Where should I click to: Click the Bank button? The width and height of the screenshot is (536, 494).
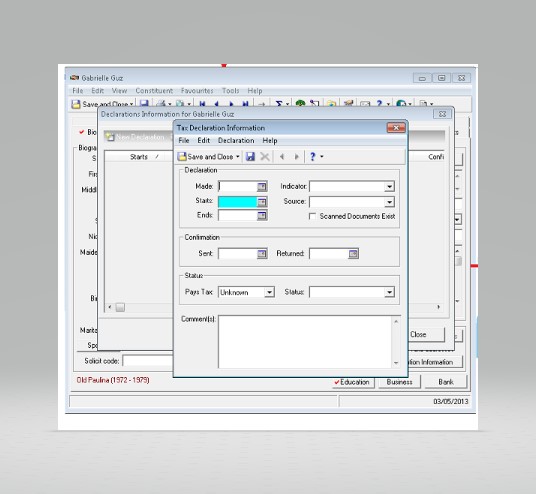click(446, 382)
